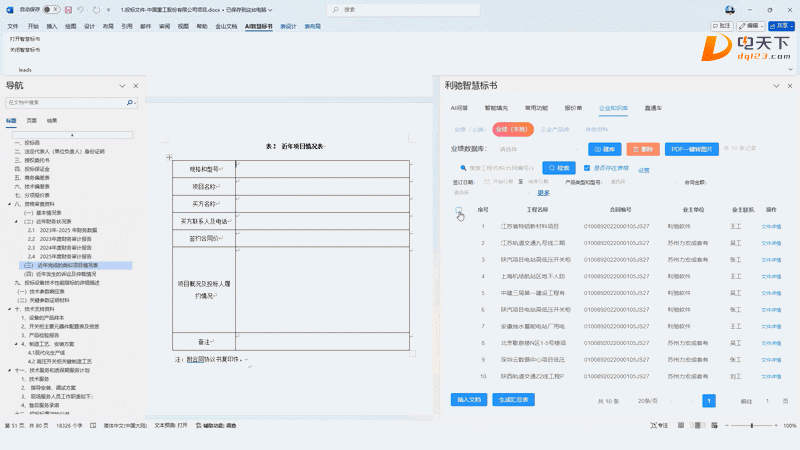This screenshot has height=450, width=800.
Task: Open the 编辑 mode dropdown
Action: coord(751,26)
